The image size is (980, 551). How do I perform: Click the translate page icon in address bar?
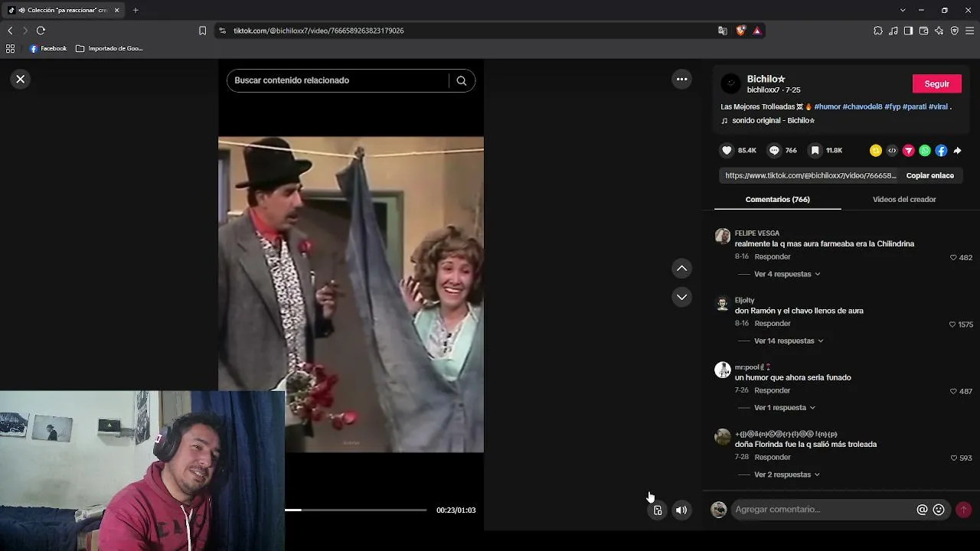(723, 31)
